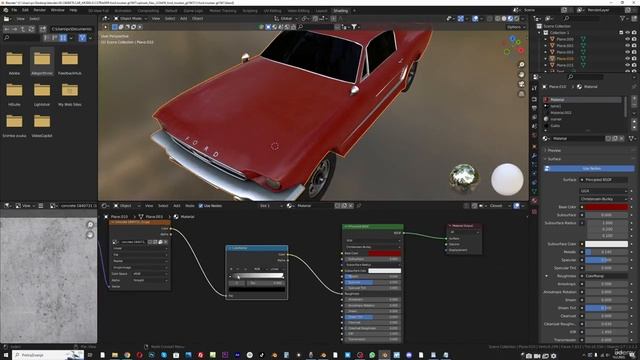
Task: Go back in the file browser
Action: pyautogui.click(x=7, y=29)
